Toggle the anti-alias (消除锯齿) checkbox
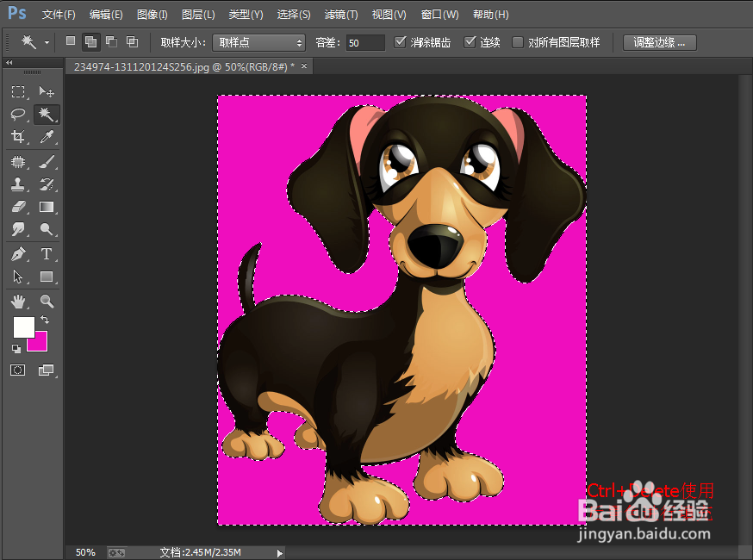The image size is (753, 560). (400, 41)
